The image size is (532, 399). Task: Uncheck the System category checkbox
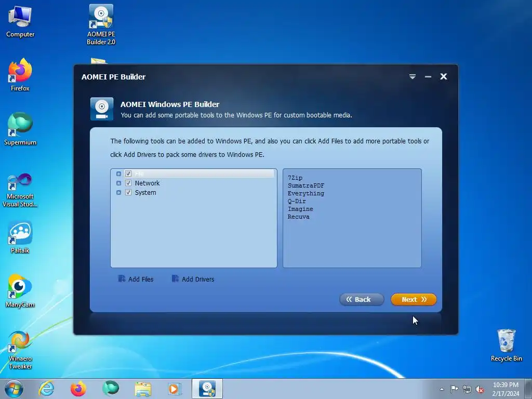(128, 193)
